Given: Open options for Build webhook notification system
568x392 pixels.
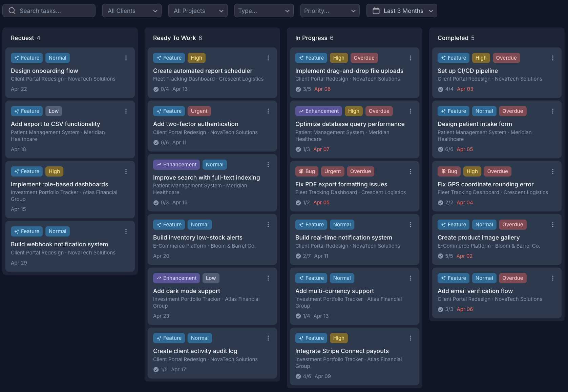Looking at the screenshot, I should 126,231.
